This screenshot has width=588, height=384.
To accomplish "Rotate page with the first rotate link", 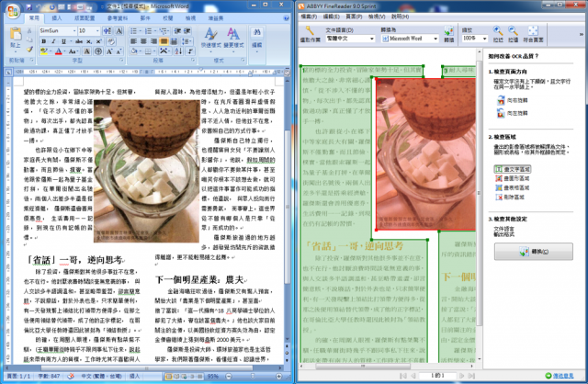I will 513,100.
